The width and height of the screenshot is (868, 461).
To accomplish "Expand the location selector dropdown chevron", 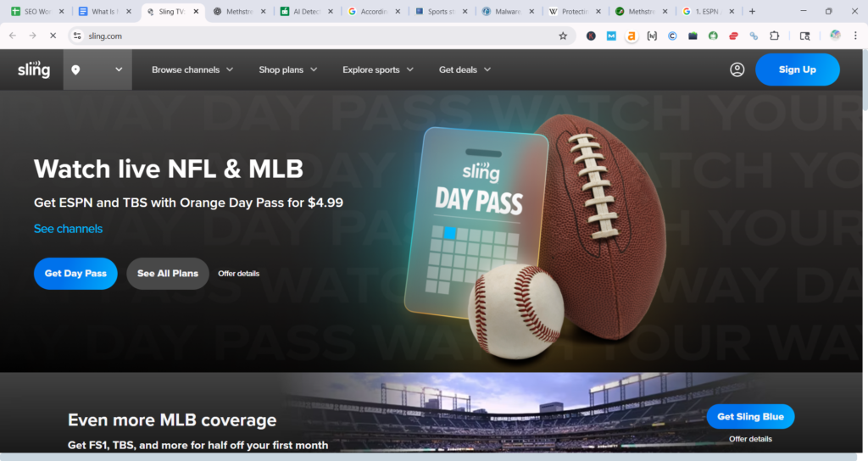I will tap(119, 69).
